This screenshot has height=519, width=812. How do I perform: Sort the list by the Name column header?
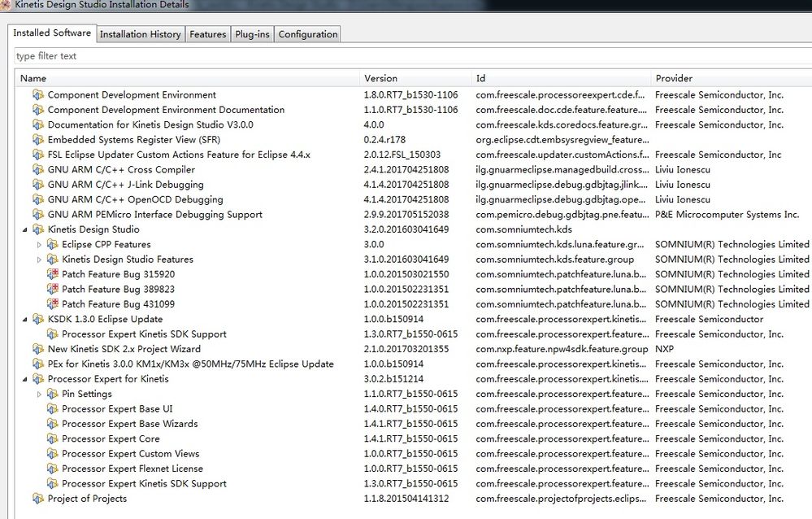coord(187,78)
